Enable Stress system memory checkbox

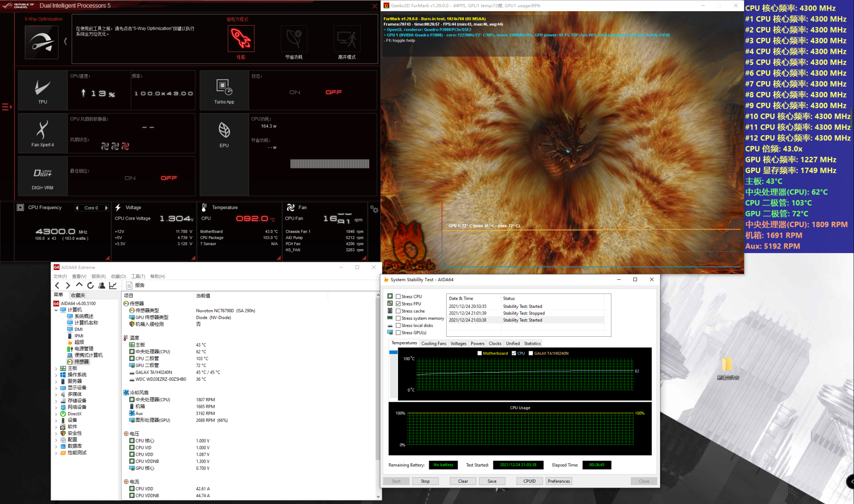[398, 318]
